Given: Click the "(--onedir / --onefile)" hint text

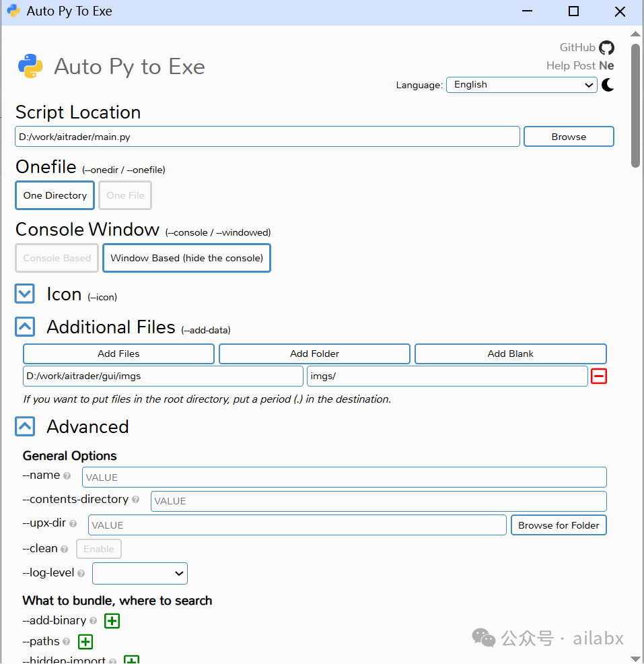Looking at the screenshot, I should click(x=124, y=170).
